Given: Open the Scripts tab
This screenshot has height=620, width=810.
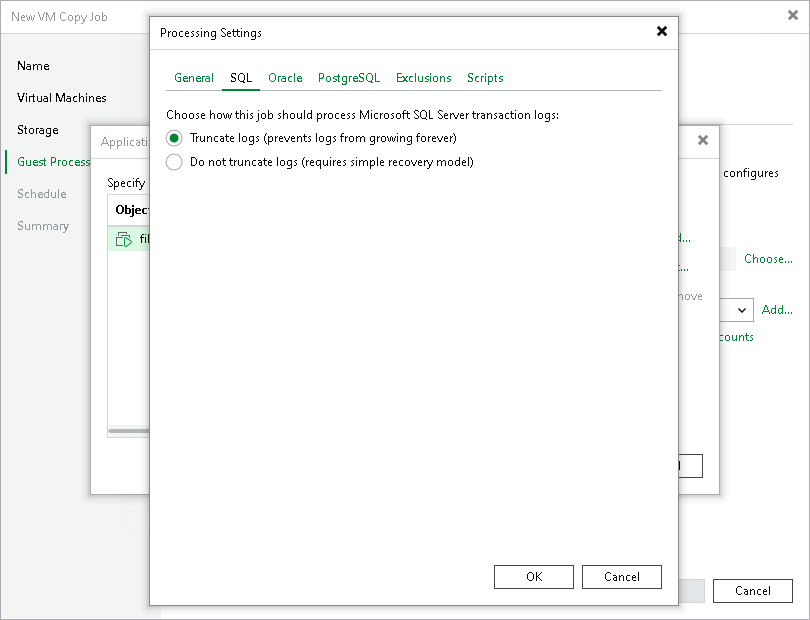Looking at the screenshot, I should 485,78.
